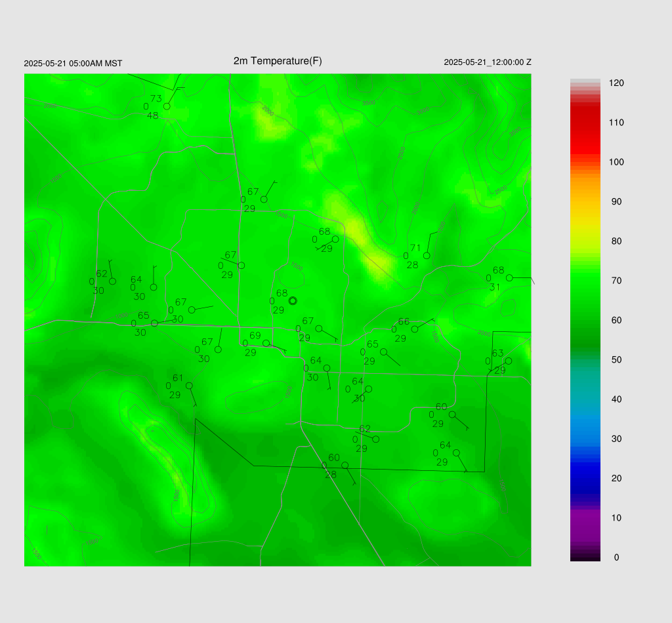Click the "3000" elevation contour label
This screenshot has height=623, width=672.
(x=423, y=111)
